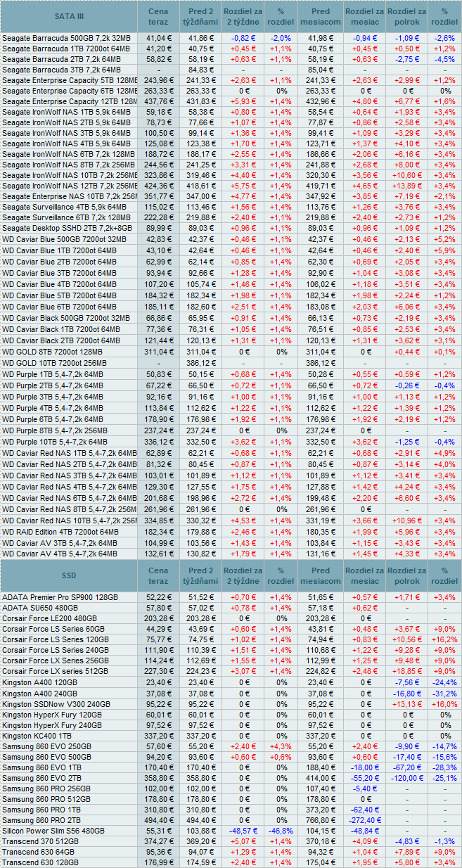The width and height of the screenshot is (462, 868).
Task: Select 'Cena teraz' header in SATA III section
Action: tap(159, 15)
